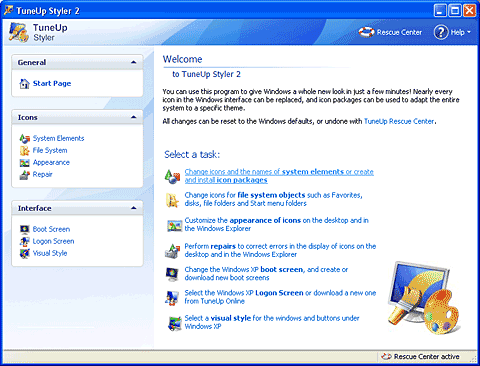This screenshot has width=480, height=366.
Task: Click the file system objects task icon
Action: click(x=172, y=199)
